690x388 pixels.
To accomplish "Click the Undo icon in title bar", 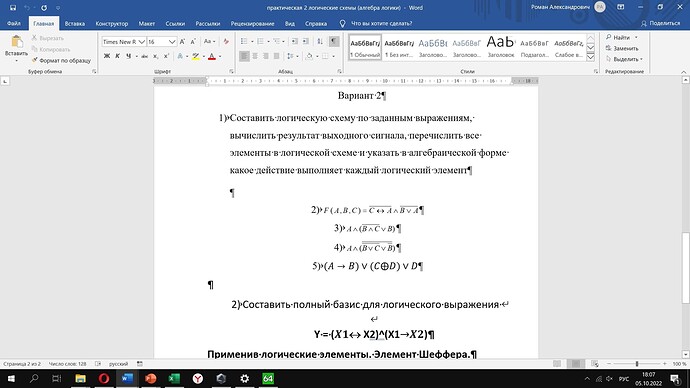I will click(27, 7).
